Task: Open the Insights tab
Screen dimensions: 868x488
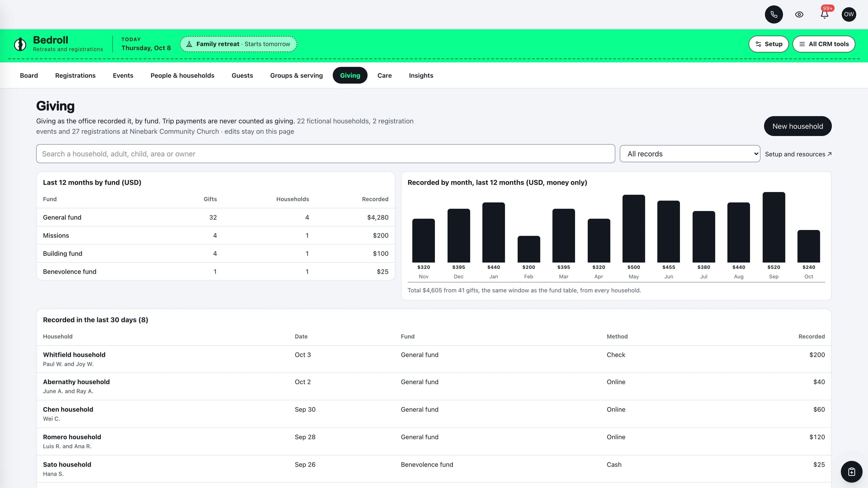Action: click(x=421, y=75)
